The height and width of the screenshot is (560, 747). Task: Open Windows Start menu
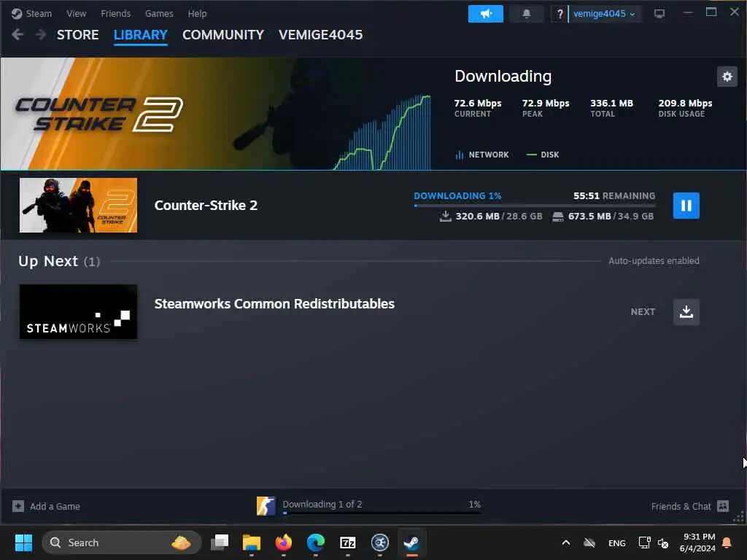tap(23, 542)
